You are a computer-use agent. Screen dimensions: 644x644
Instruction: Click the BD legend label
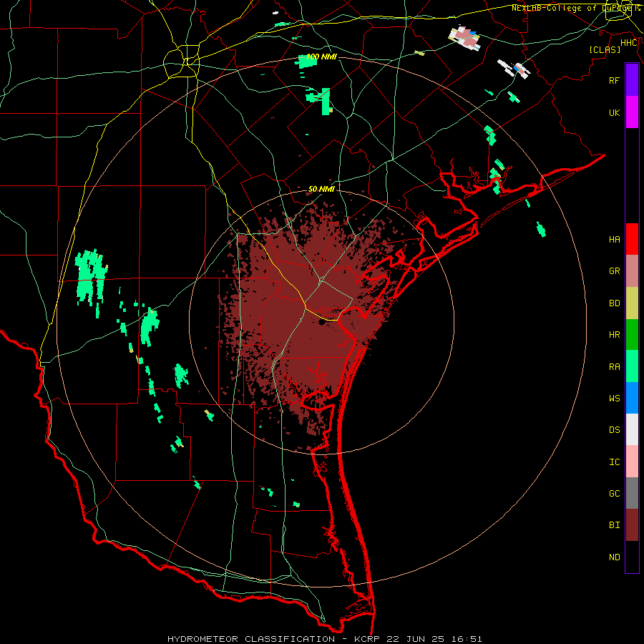tap(614, 303)
